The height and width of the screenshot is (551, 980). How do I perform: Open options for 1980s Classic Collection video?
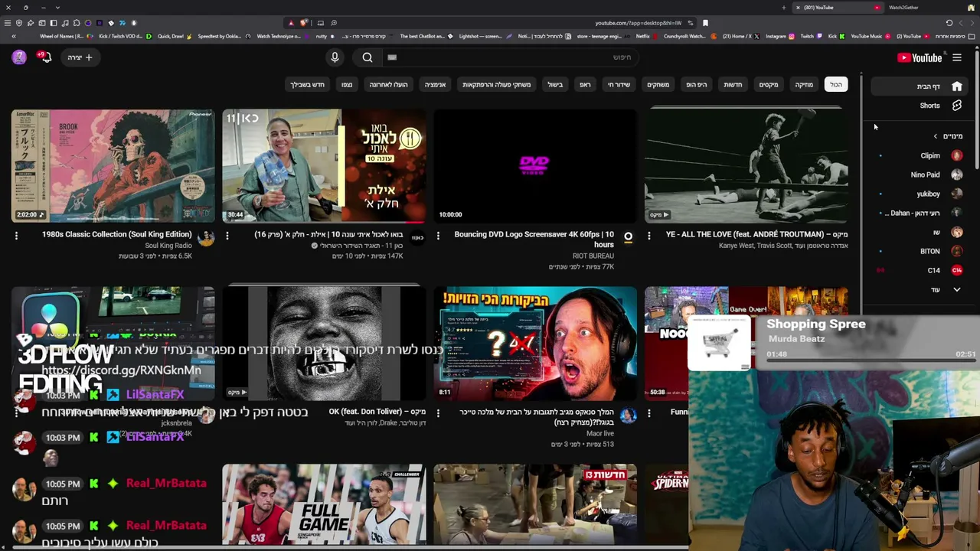point(16,236)
